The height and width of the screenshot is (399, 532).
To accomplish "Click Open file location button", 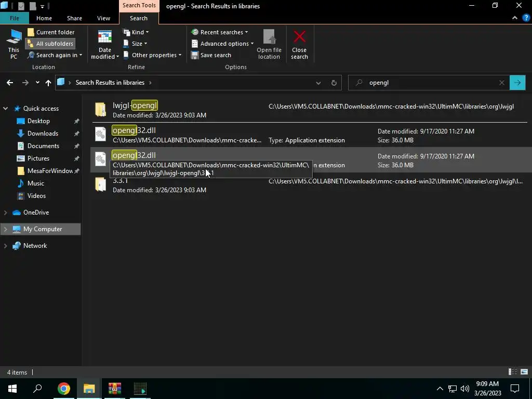I will coord(269,45).
